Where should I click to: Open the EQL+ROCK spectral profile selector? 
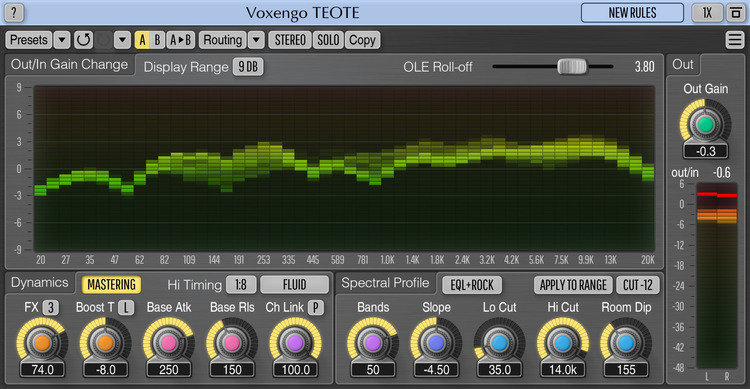[x=472, y=285]
